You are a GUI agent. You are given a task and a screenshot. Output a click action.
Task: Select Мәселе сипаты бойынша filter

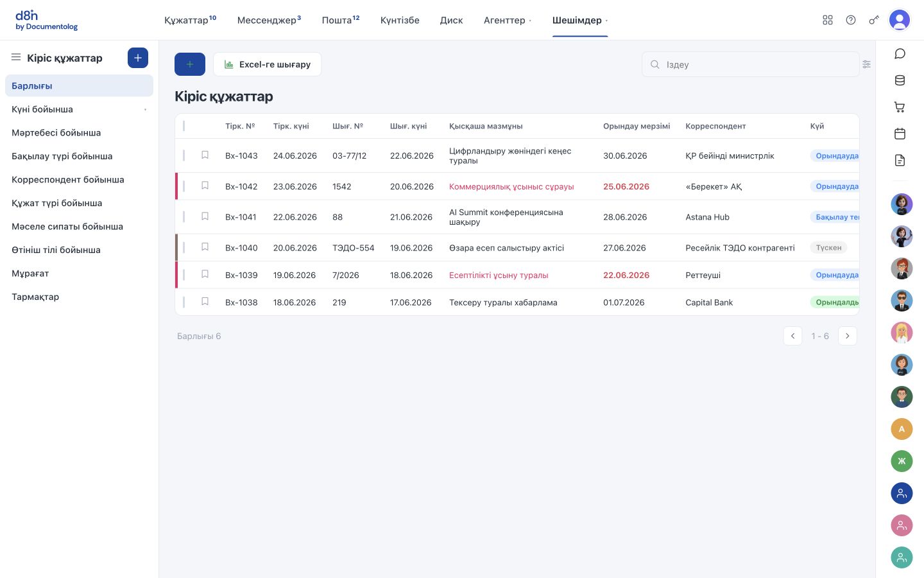pos(79,226)
